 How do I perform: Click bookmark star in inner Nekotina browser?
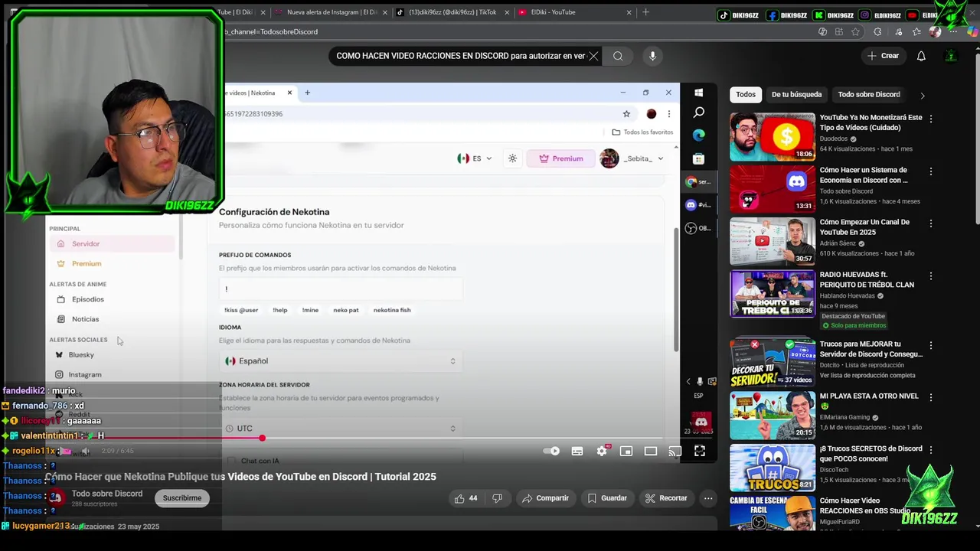(x=626, y=114)
